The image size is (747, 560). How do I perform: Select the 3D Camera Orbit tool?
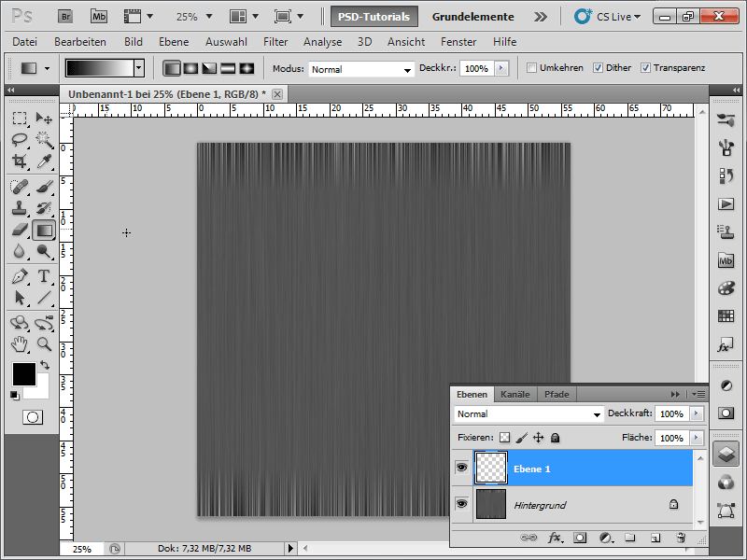44,323
